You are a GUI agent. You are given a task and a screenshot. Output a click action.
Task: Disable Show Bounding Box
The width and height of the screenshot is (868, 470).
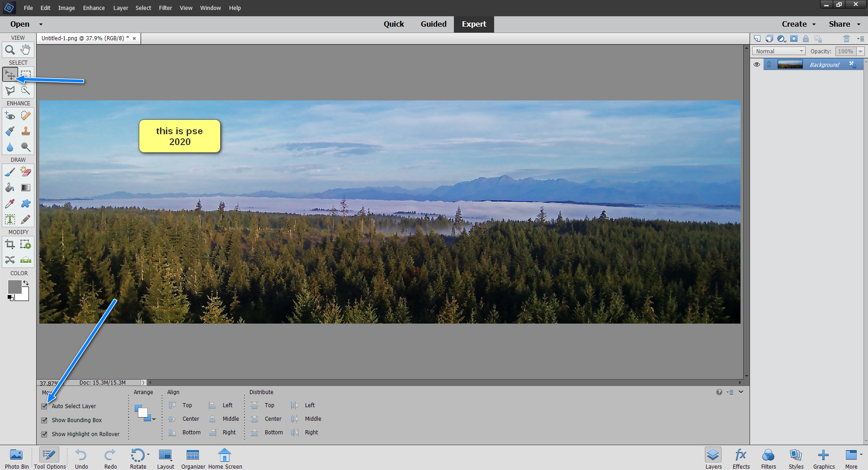44,420
